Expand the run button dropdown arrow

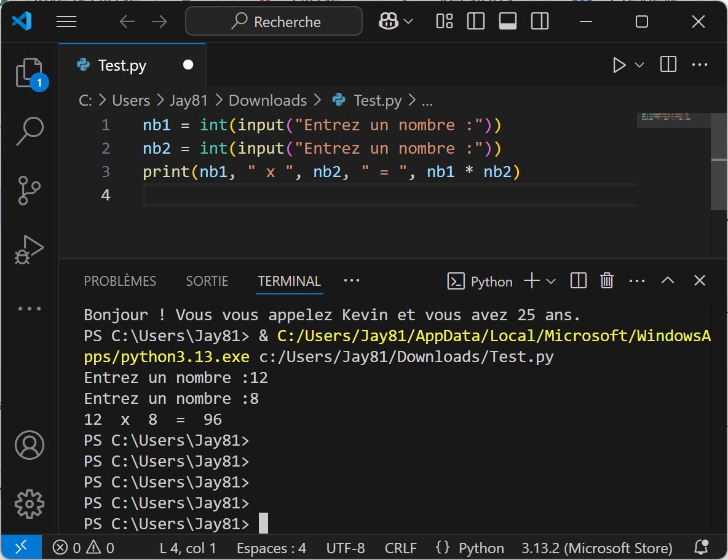point(639,65)
